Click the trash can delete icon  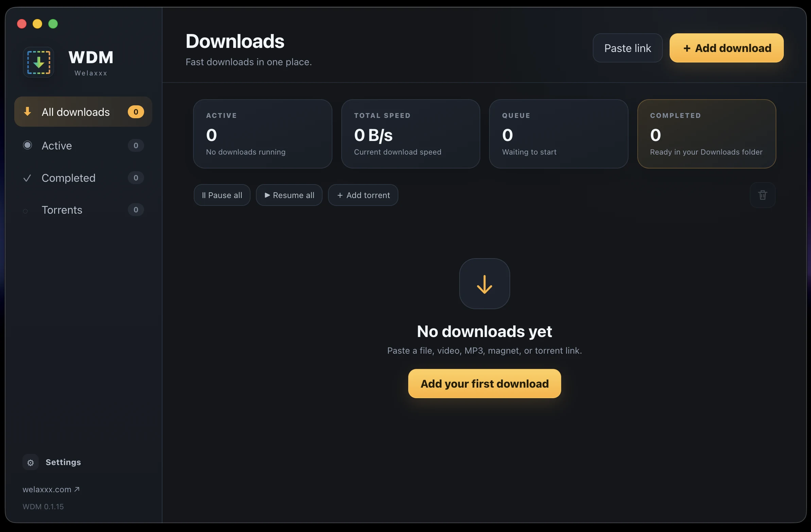pyautogui.click(x=763, y=195)
